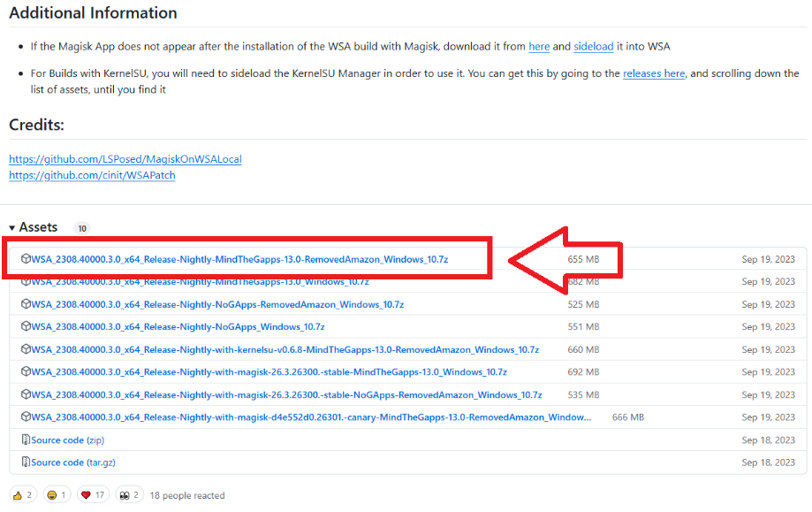Click package icon of 692 MB magisk asset
The width and height of the screenshot is (812, 512).
point(26,371)
